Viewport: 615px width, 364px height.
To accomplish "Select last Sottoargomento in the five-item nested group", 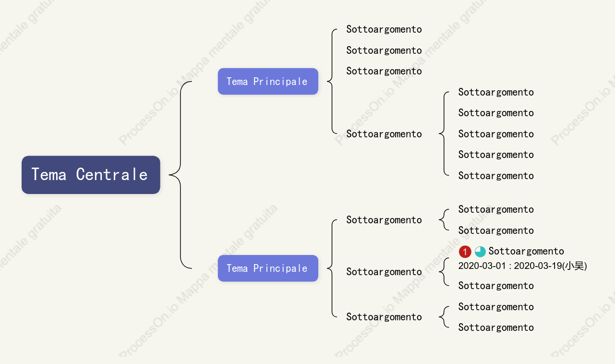I will (496, 176).
